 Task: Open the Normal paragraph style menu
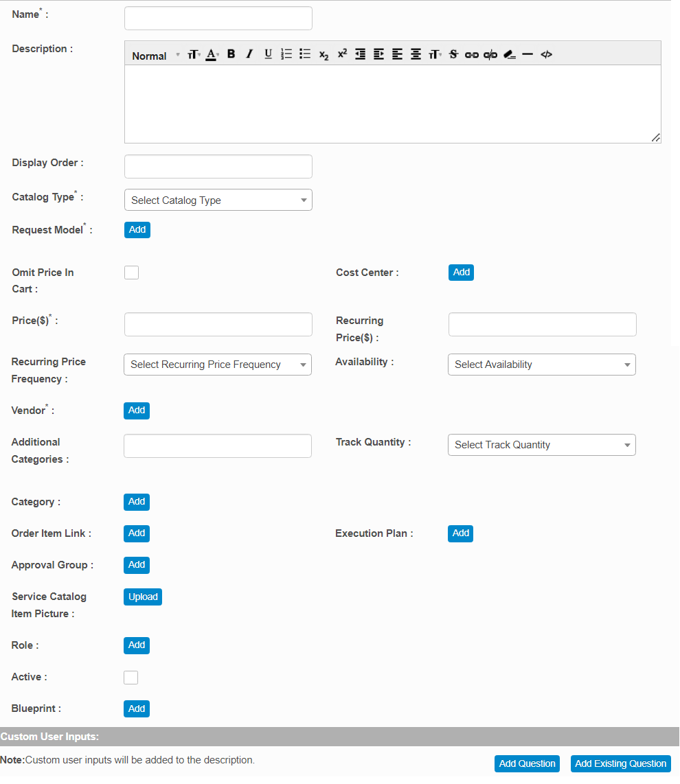(155, 56)
